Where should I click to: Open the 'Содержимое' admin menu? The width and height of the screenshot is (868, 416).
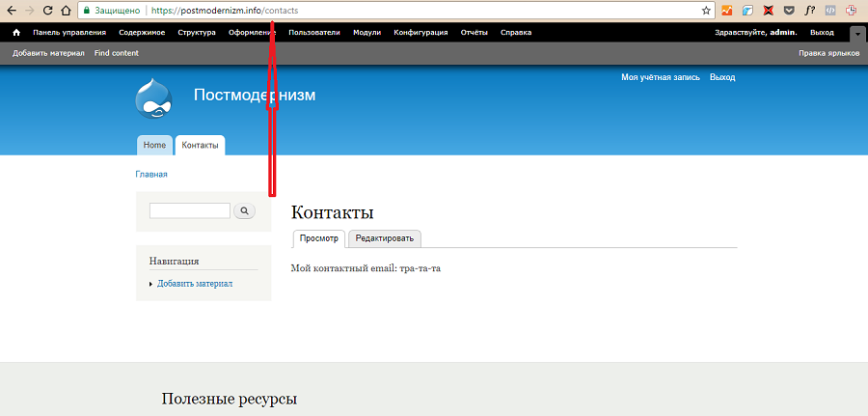(x=142, y=33)
